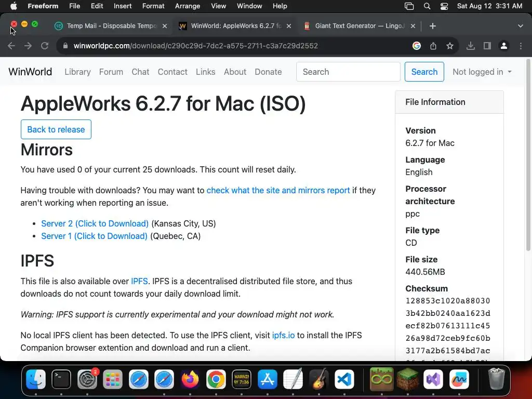Close the Temp Mail tab
This screenshot has width=532, height=399.
165,26
